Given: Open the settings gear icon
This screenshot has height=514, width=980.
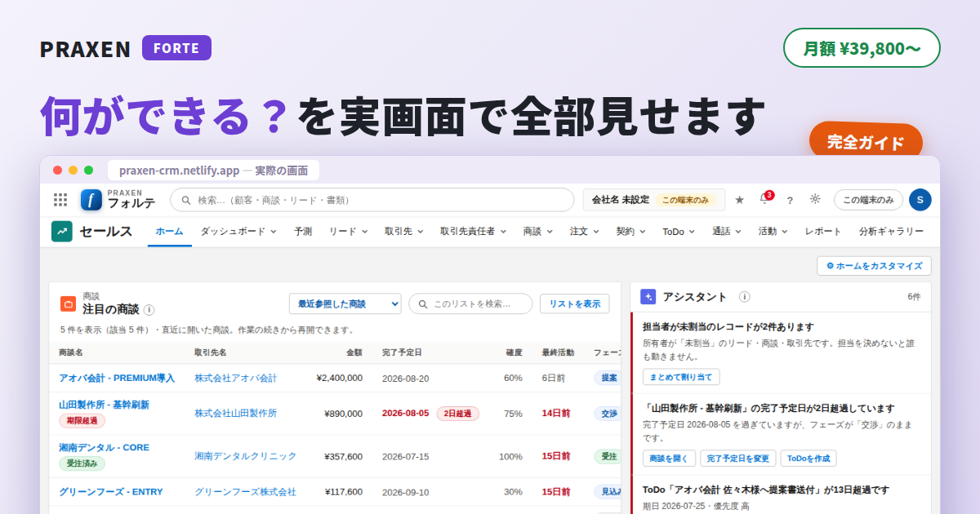Looking at the screenshot, I should click(815, 199).
